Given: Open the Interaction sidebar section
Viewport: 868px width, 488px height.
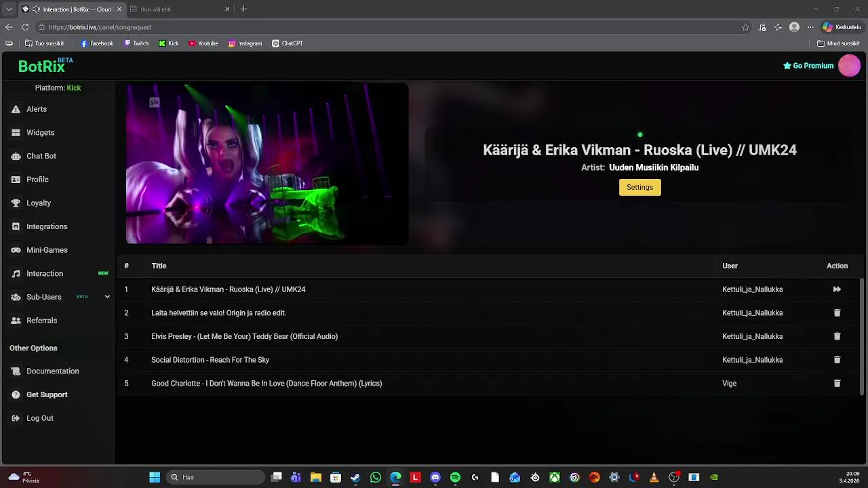Looking at the screenshot, I should tap(37, 273).
